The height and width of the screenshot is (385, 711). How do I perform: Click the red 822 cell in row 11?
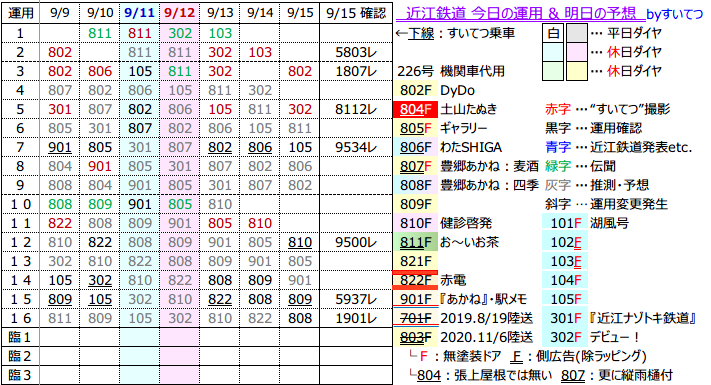[60, 223]
